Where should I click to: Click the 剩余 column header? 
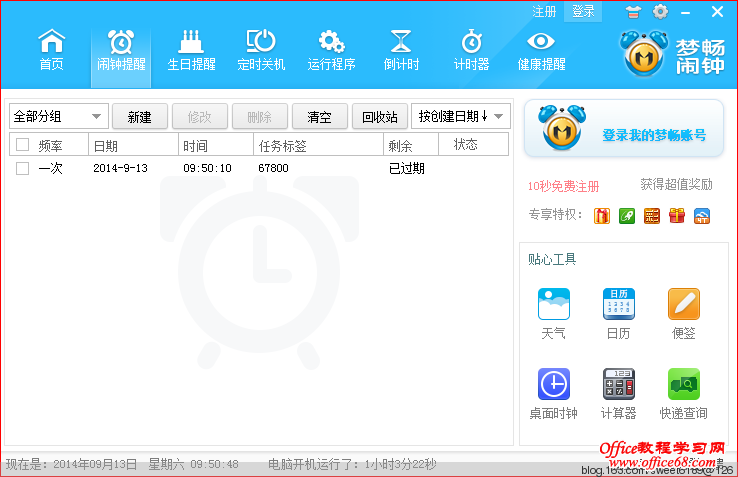point(411,145)
